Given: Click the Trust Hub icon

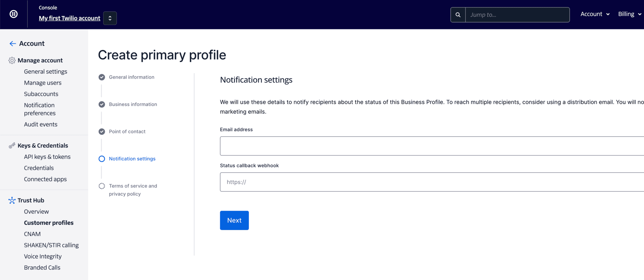Looking at the screenshot, I should [x=12, y=200].
